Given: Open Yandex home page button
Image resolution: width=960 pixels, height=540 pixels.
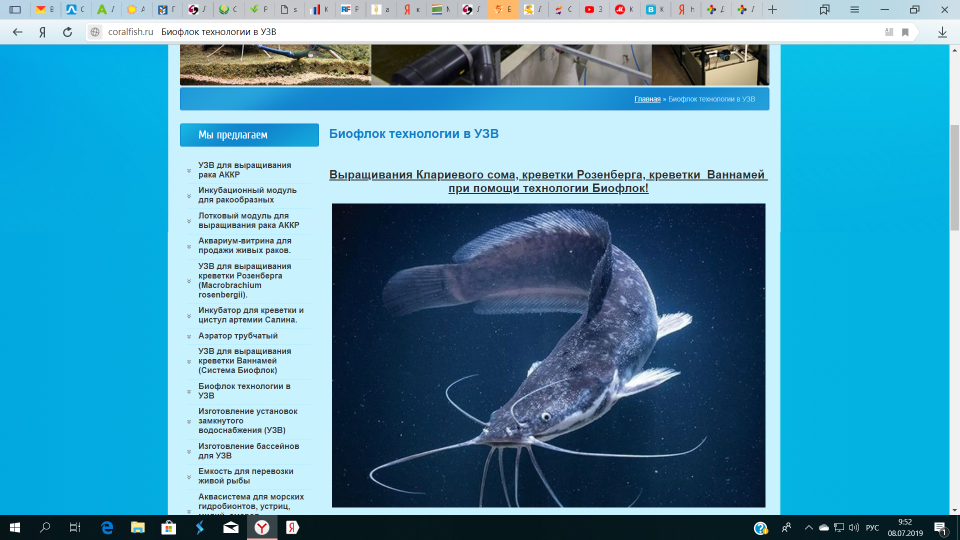Looking at the screenshot, I should click(x=42, y=32).
